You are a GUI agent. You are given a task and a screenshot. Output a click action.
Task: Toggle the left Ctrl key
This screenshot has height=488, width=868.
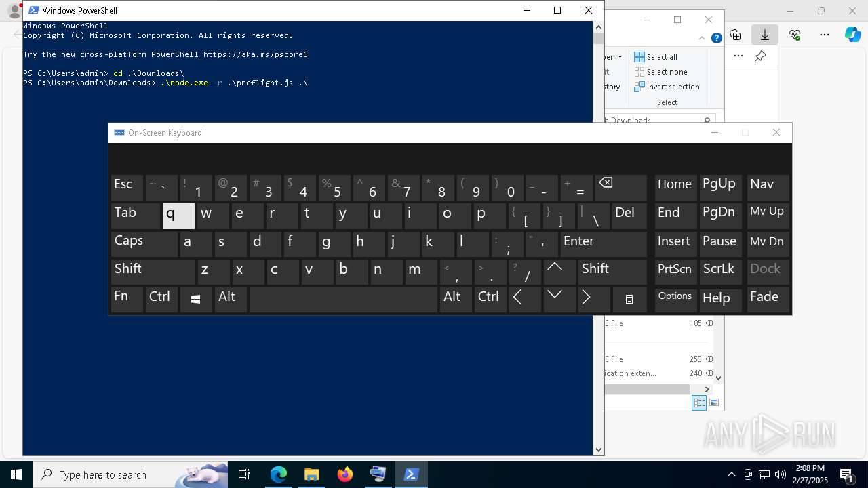[161, 300]
